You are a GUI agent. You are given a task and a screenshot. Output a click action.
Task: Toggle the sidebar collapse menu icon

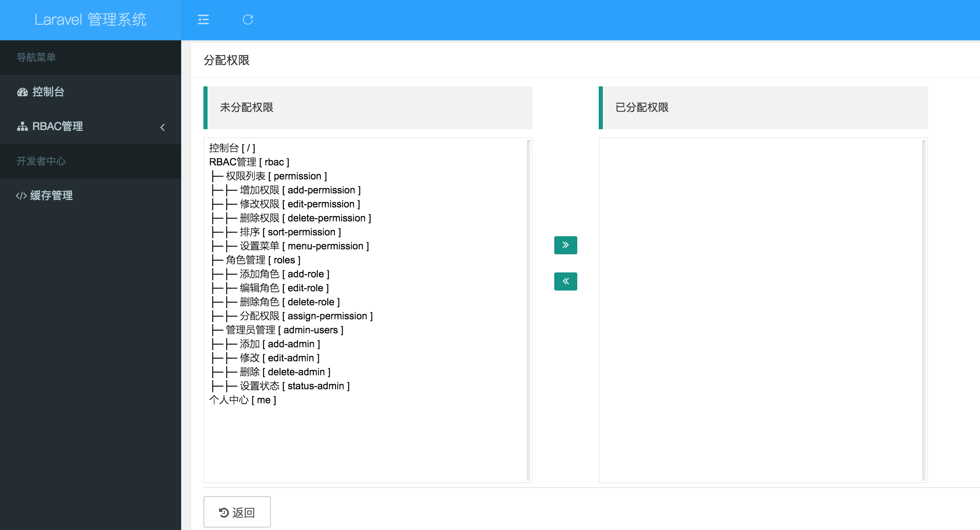(203, 20)
